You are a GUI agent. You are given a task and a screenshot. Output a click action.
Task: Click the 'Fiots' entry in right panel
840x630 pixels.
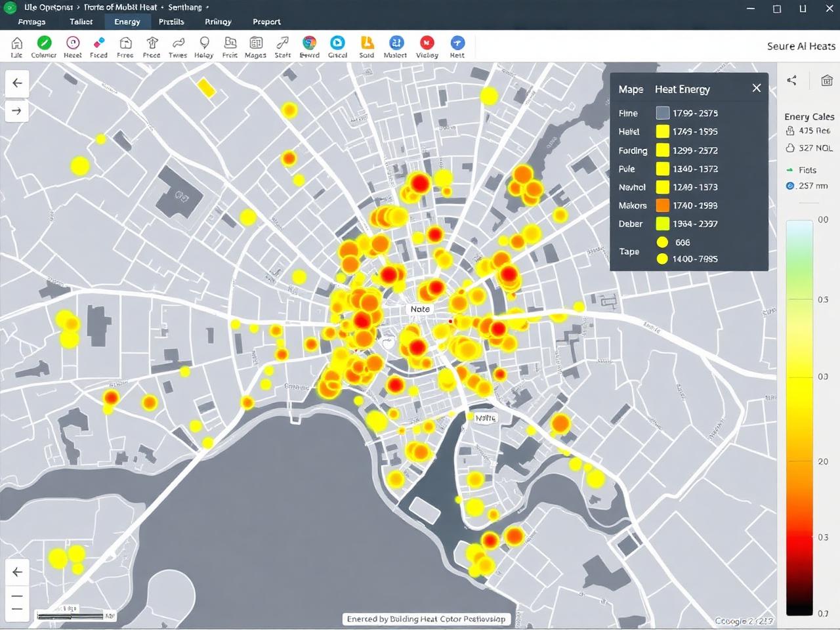point(801,170)
